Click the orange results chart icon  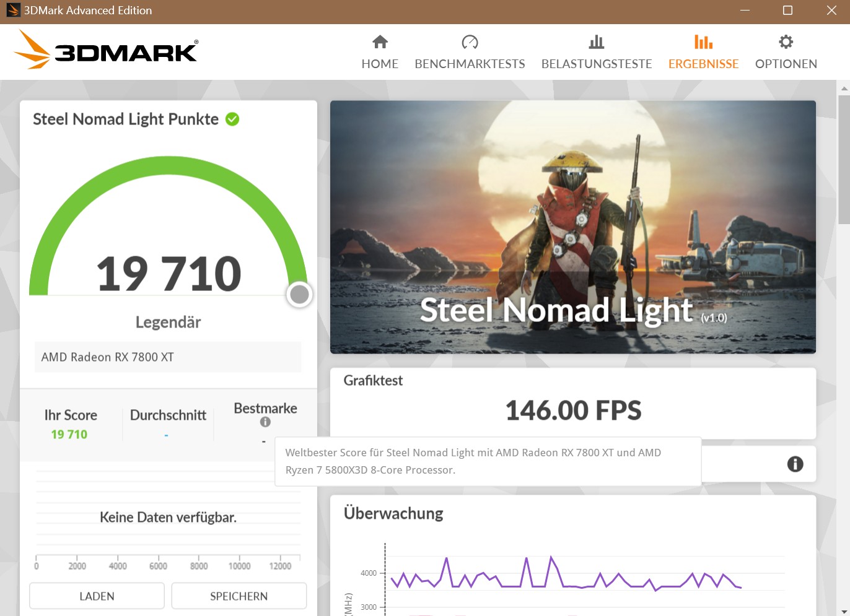[x=703, y=41]
